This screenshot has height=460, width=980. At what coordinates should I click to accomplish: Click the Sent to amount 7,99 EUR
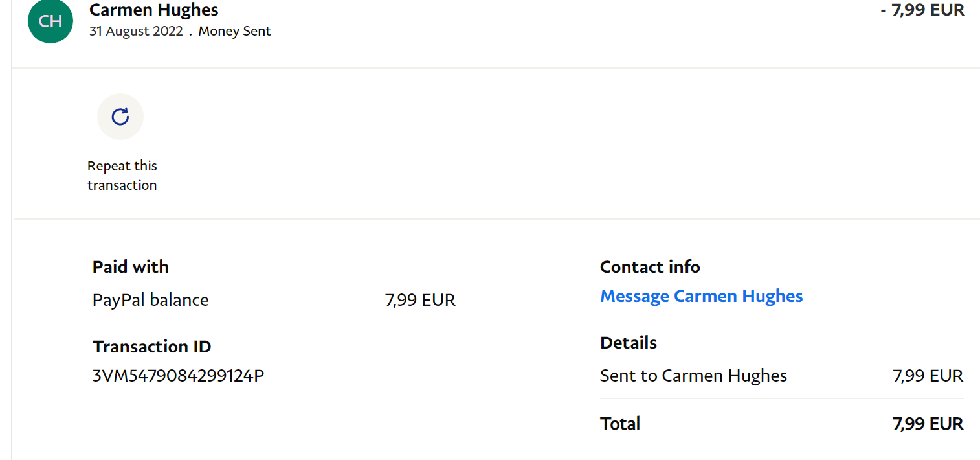click(x=928, y=376)
